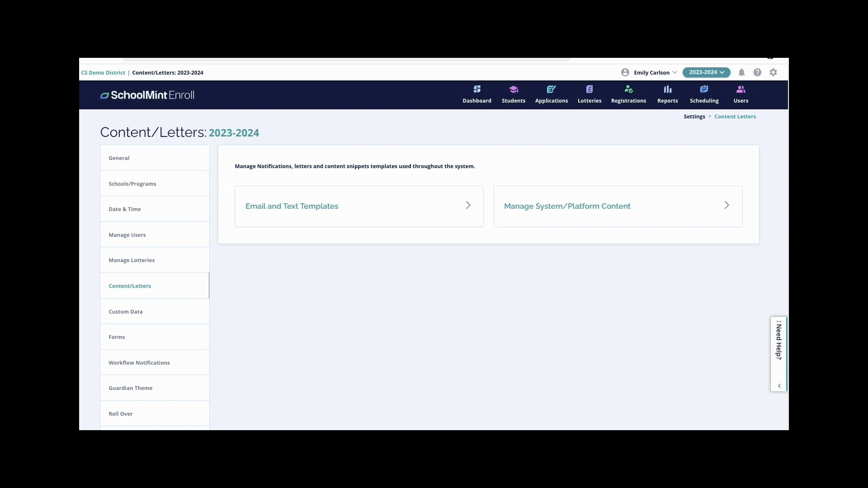868x488 pixels.
Task: Click the user avatar icon beside Emily Carlson
Action: click(625, 72)
